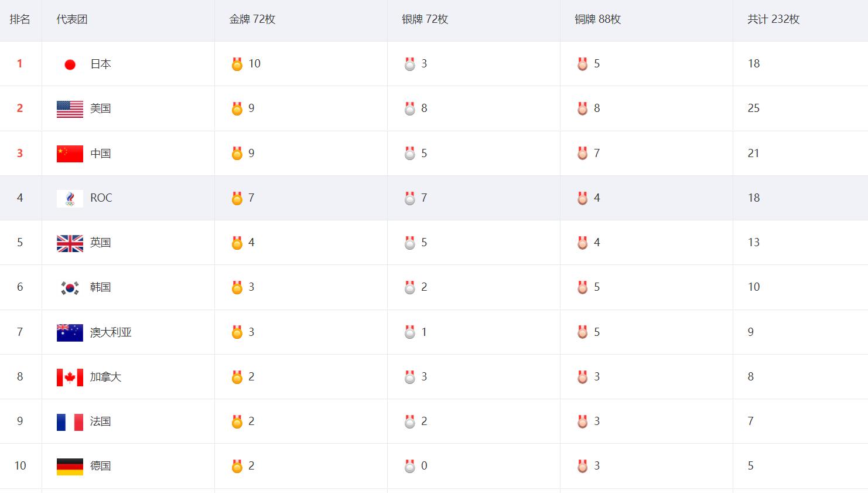Click the 金牌 72枚 column header
868x493 pixels.
[252, 19]
